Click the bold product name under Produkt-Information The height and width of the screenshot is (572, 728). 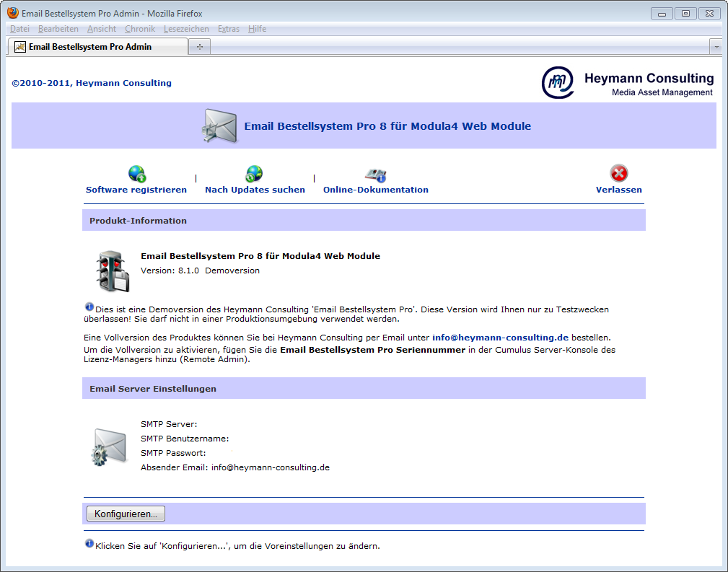click(x=260, y=256)
